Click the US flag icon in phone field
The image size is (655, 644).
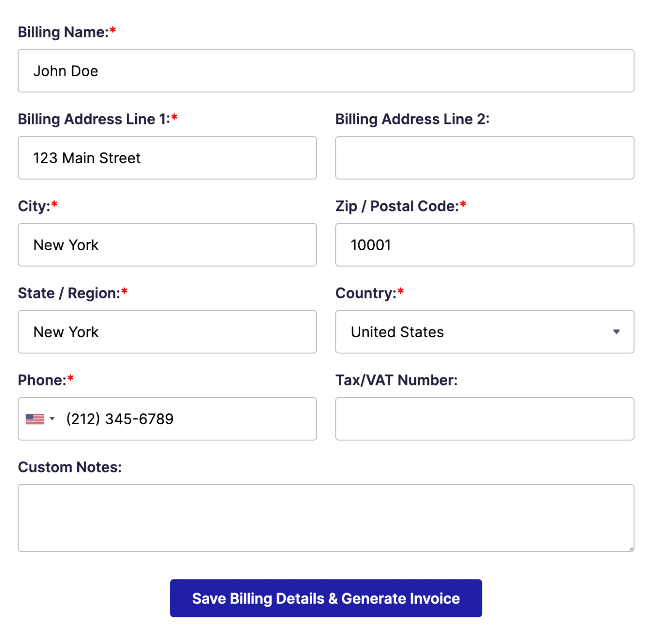(x=36, y=419)
